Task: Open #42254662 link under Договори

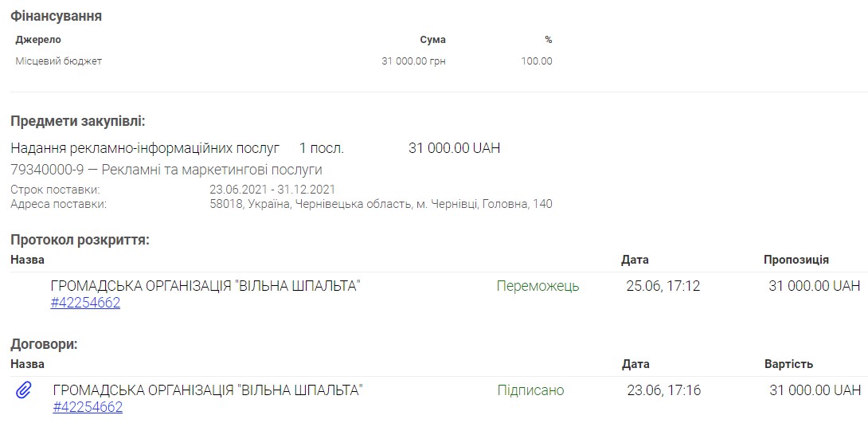Action: point(88,407)
